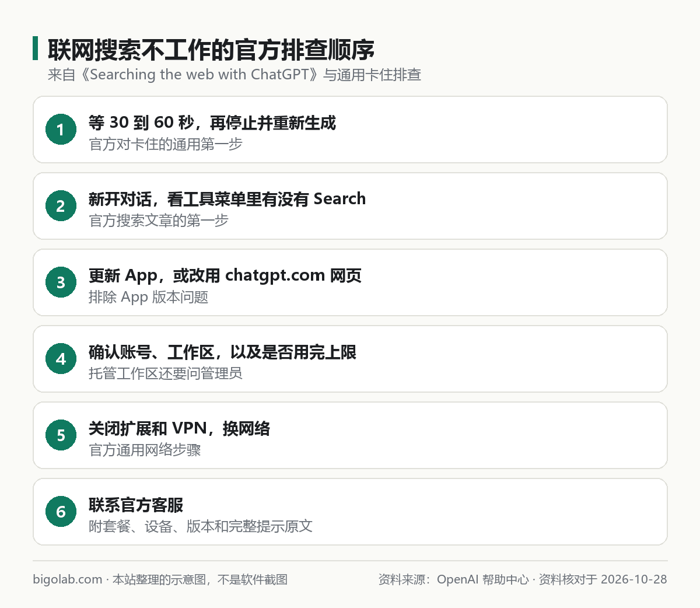The height and width of the screenshot is (608, 700).
Task: Click the subtitle mentioning 'Searching the web with ChatGPT'
Action: (235, 75)
